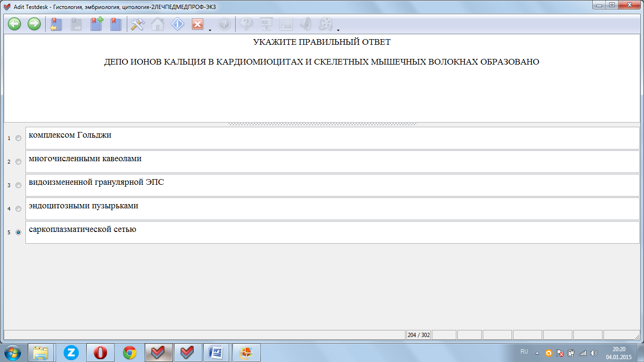The width and height of the screenshot is (644, 362).
Task: Open Windows Explorer from the taskbar
Action: 41,353
